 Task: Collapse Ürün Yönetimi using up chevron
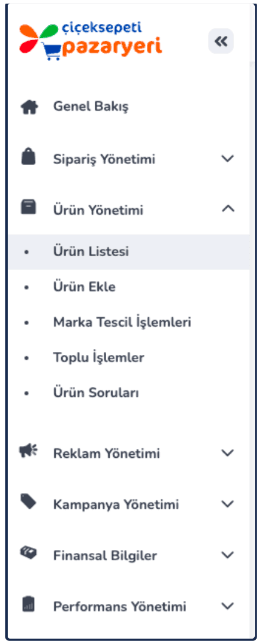[x=228, y=209]
